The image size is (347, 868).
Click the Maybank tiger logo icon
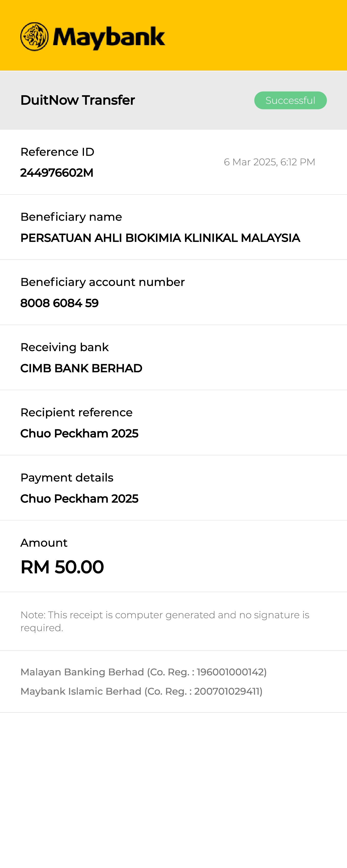[34, 37]
